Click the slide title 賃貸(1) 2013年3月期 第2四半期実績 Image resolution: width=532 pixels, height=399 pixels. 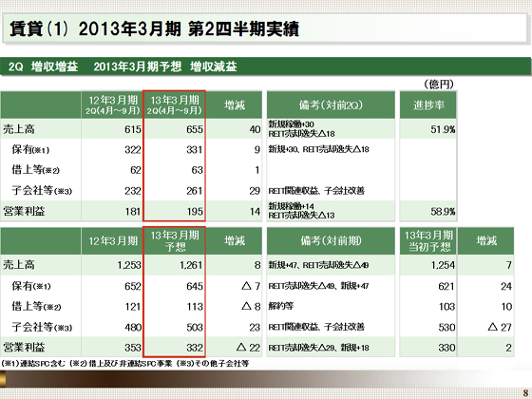(154, 28)
